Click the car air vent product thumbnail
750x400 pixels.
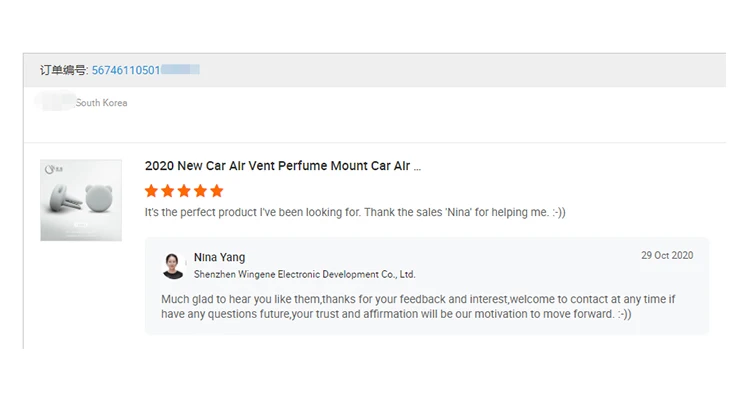[81, 200]
